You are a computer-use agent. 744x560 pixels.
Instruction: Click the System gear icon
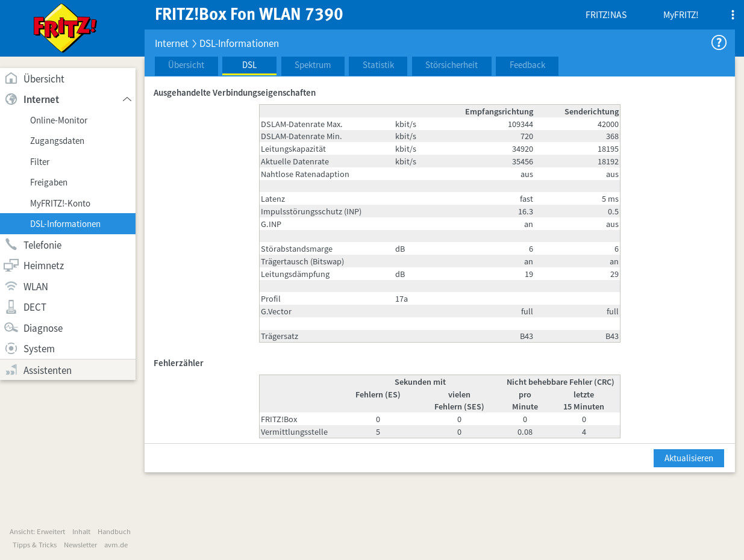click(x=11, y=349)
